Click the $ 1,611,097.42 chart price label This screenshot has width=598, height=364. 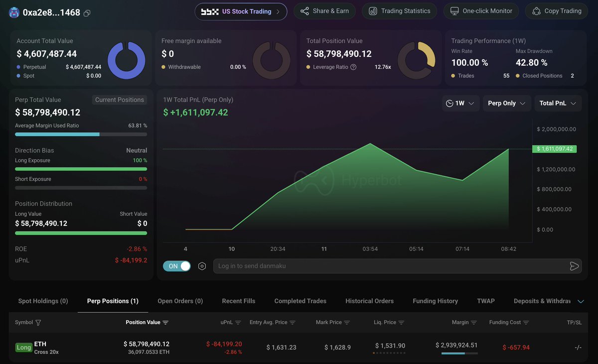coord(554,149)
